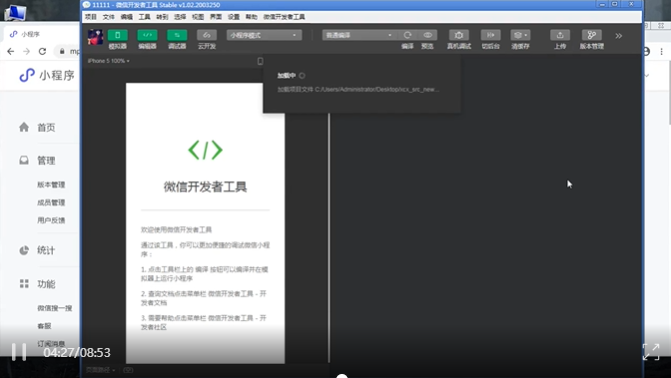Click the video progress slider handle

pos(341,376)
